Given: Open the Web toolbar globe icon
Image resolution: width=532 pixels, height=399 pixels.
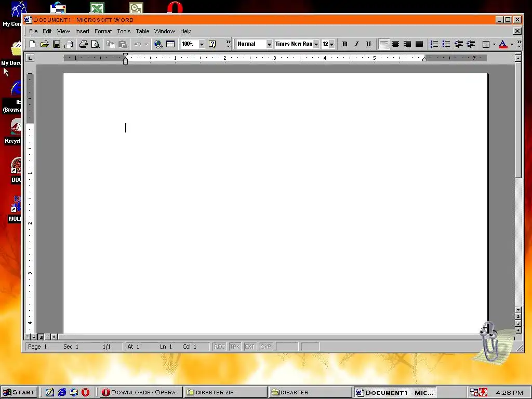Looking at the screenshot, I should pyautogui.click(x=158, y=44).
